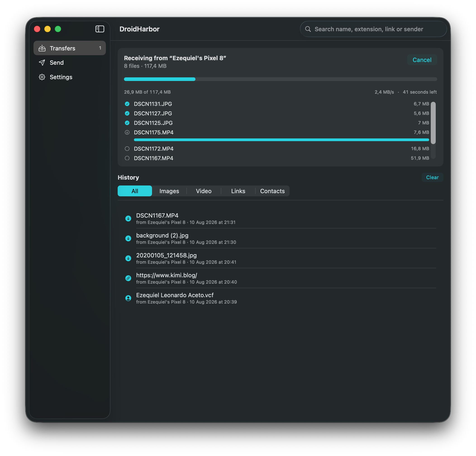This screenshot has height=456, width=476.
Task: Select DSCN1131.JPG in the receiving list
Action: pyautogui.click(x=277, y=104)
